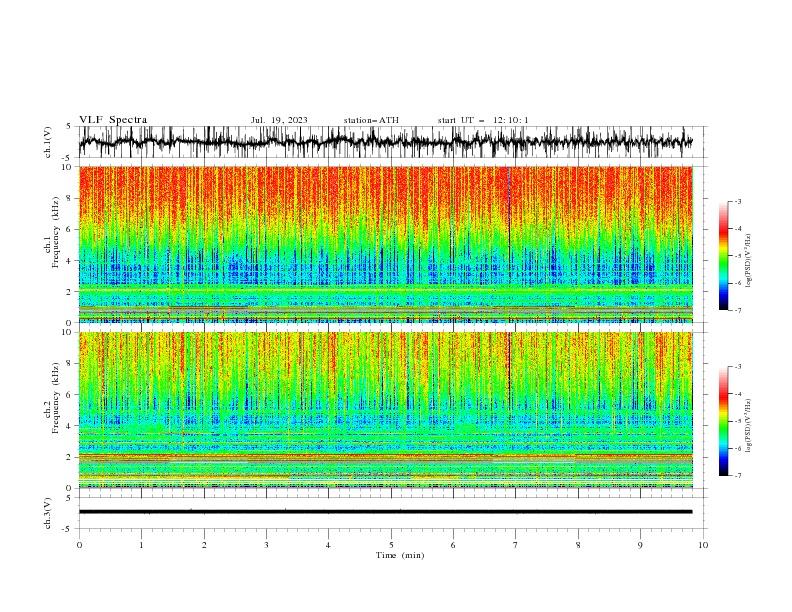Click the "VLF Spectra" plot title
792x612 pixels.
pyautogui.click(x=113, y=120)
